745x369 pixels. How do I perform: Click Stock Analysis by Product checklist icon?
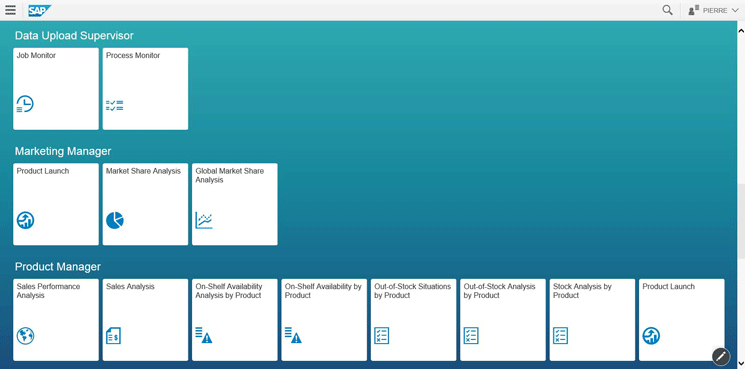[561, 336]
